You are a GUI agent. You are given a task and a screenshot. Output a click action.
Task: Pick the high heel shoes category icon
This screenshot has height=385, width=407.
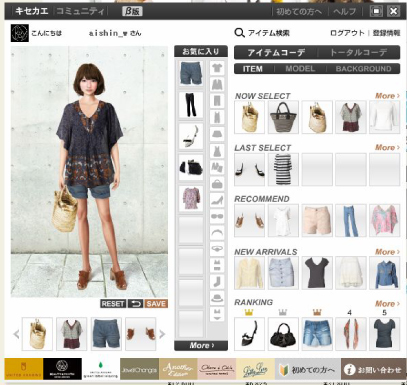(217, 200)
